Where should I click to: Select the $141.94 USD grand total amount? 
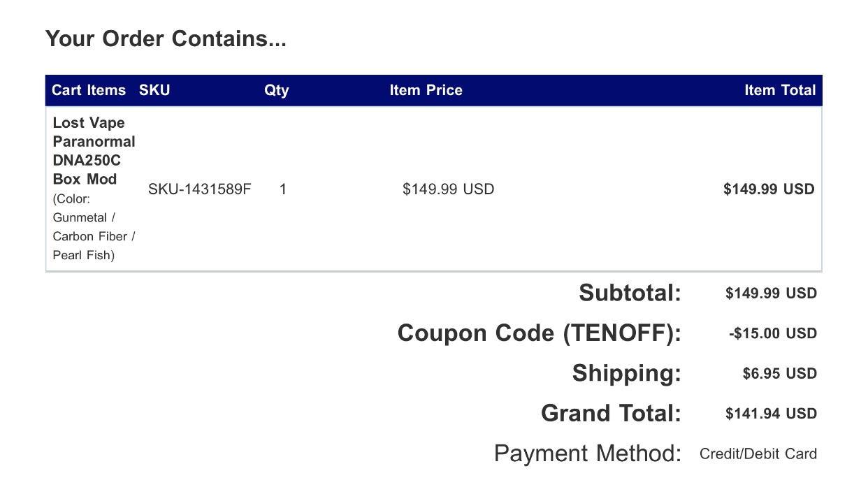(771, 414)
